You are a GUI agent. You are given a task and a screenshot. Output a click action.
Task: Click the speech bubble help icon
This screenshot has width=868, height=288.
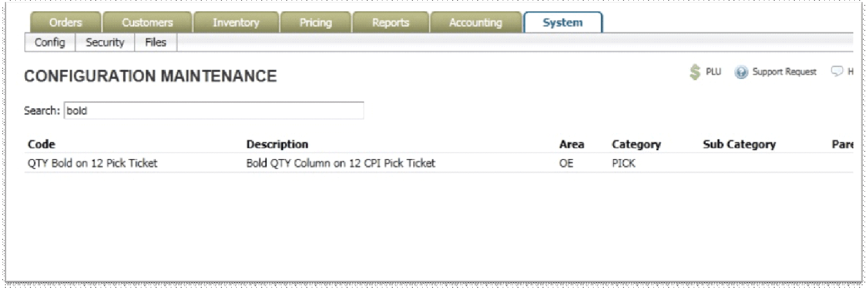(837, 72)
